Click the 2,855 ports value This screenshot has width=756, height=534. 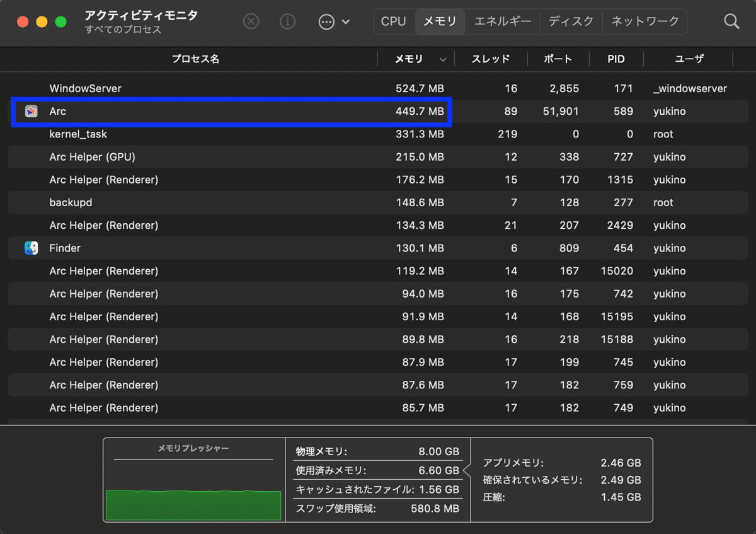click(564, 89)
